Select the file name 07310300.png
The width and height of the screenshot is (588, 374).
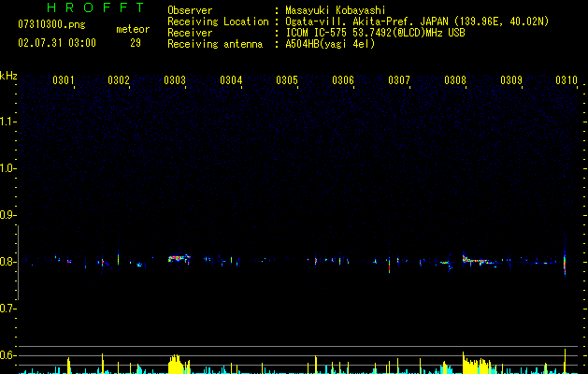[51, 24]
